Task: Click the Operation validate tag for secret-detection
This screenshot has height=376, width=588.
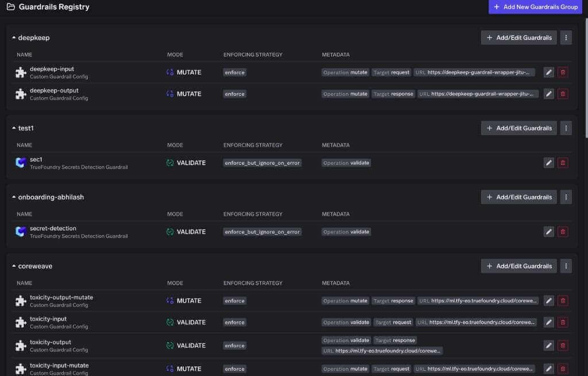Action: 346,232
